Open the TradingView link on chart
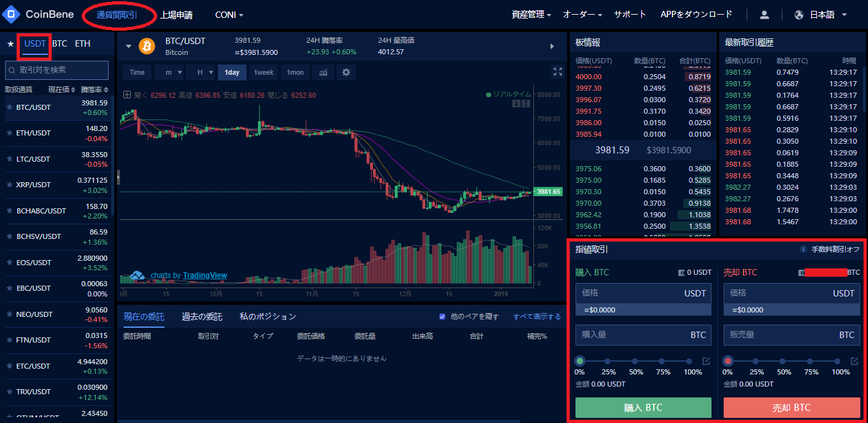 [x=204, y=275]
